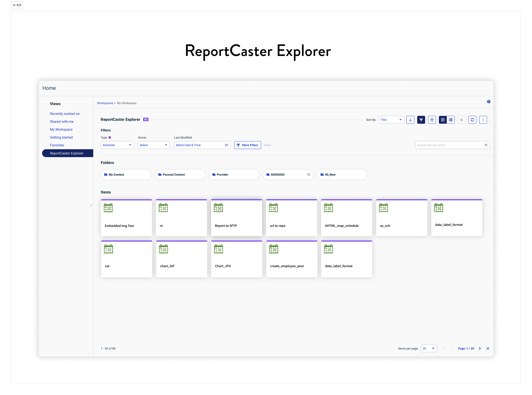This screenshot has height=395, width=532.
Task: Select ReportCaster Explorer in sidebar
Action: pyautogui.click(x=68, y=154)
